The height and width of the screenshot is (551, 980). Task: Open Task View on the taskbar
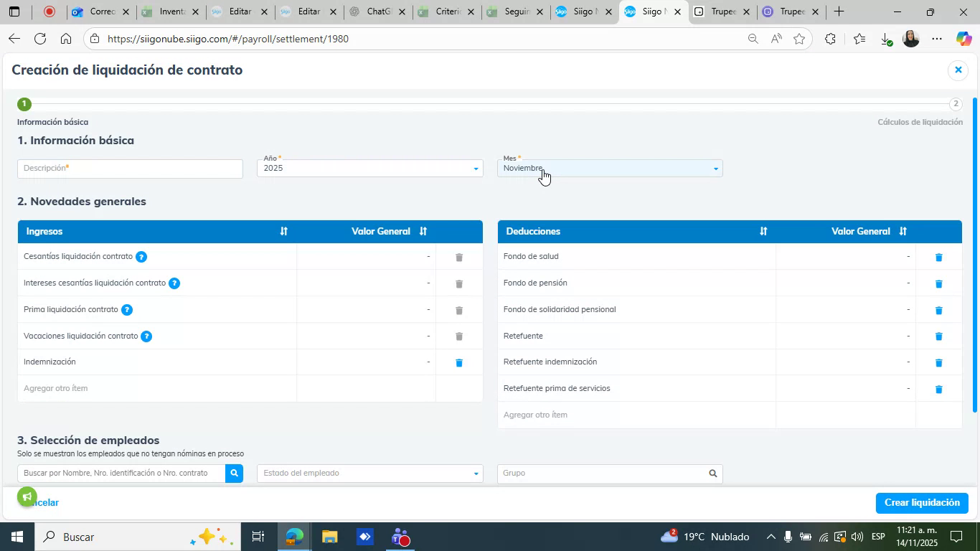click(258, 537)
